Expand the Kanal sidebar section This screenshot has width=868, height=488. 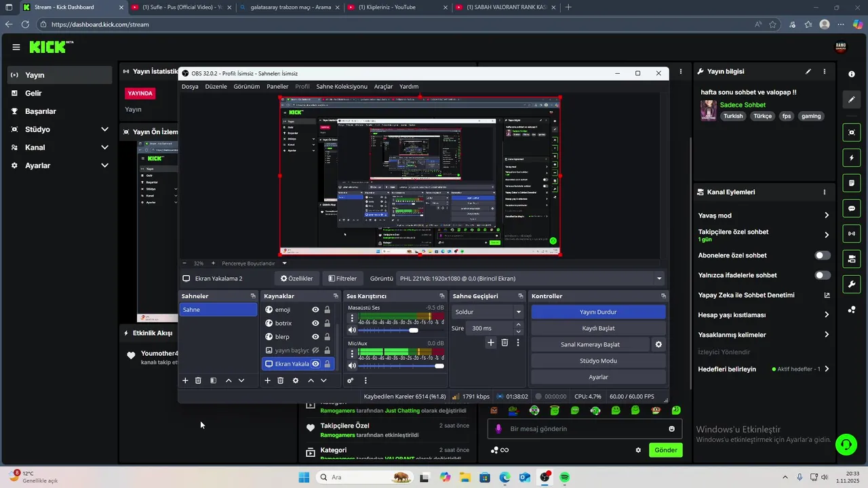tap(104, 147)
